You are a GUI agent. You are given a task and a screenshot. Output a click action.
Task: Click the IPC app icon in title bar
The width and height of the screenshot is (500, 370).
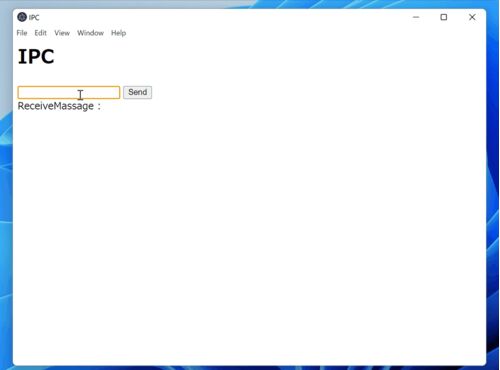coord(22,17)
